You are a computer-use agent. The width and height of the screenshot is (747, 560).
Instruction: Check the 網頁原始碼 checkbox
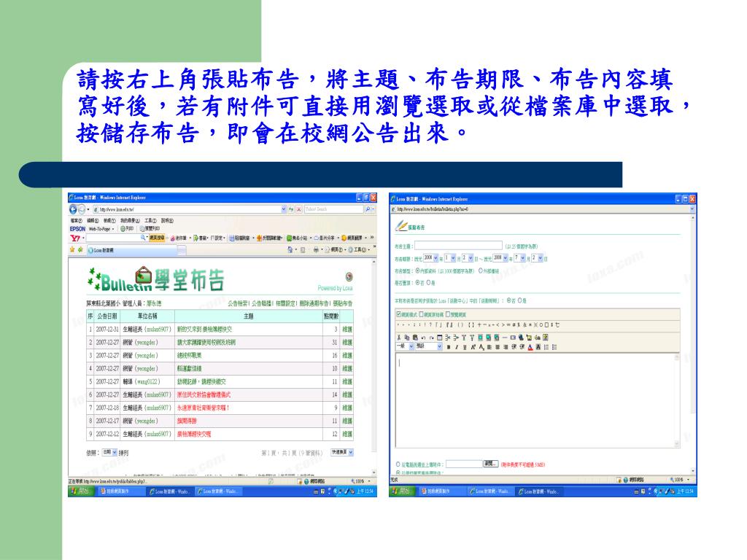coord(421,314)
